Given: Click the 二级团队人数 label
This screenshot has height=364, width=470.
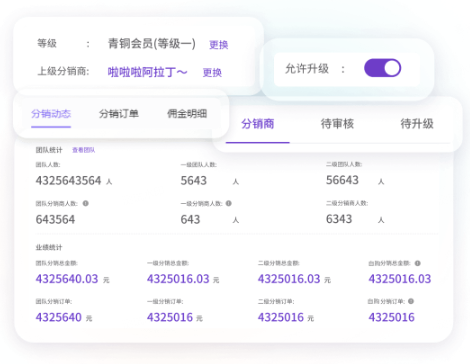Looking at the screenshot, I should click(344, 164).
